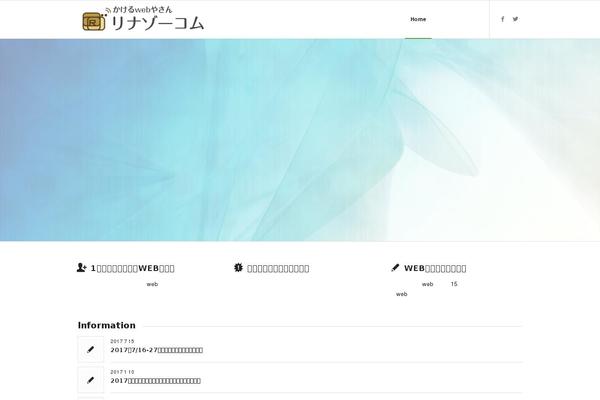The height and width of the screenshot is (400, 600).
Task: Open the news post dated 2017.1.10
Action: coord(155,380)
